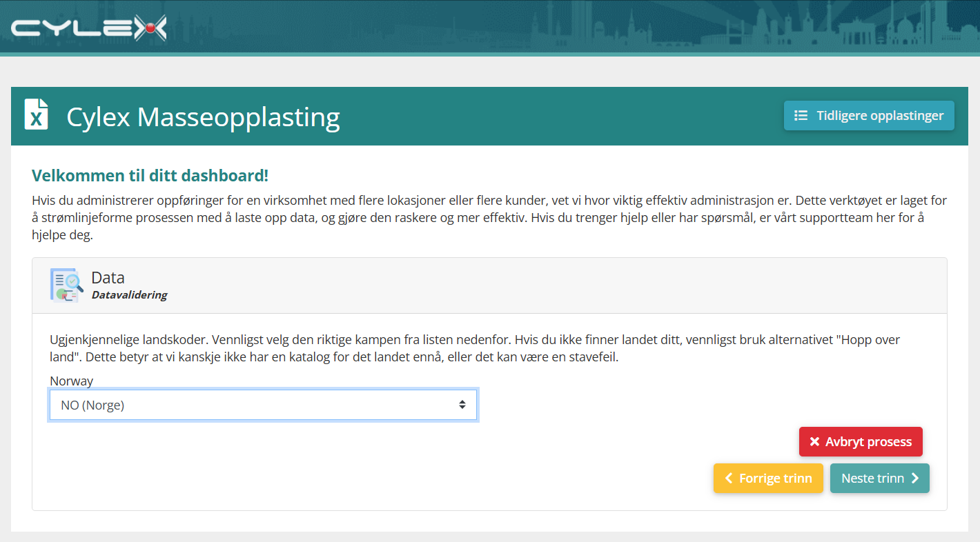The width and height of the screenshot is (980, 542).
Task: Click the list icon on Tidligere opplastinger
Action: (801, 116)
